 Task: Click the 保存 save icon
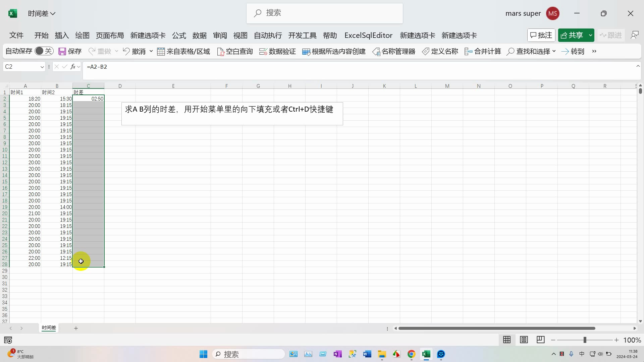62,51
